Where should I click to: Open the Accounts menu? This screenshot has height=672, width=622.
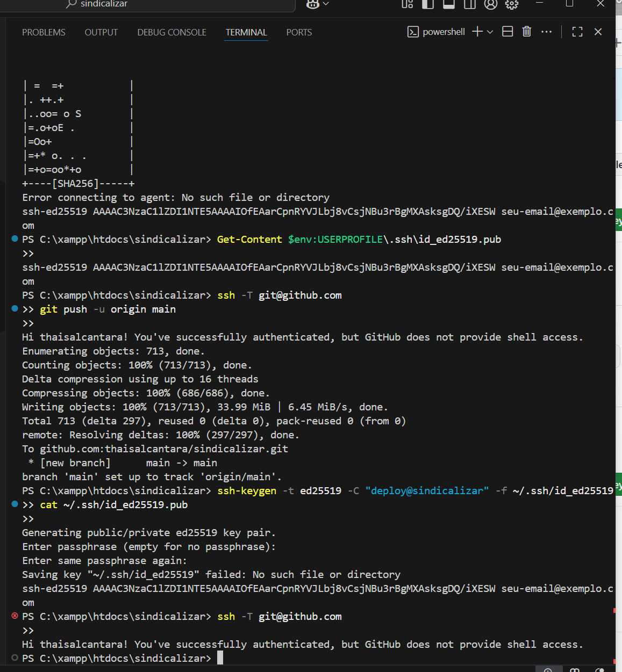tap(491, 4)
